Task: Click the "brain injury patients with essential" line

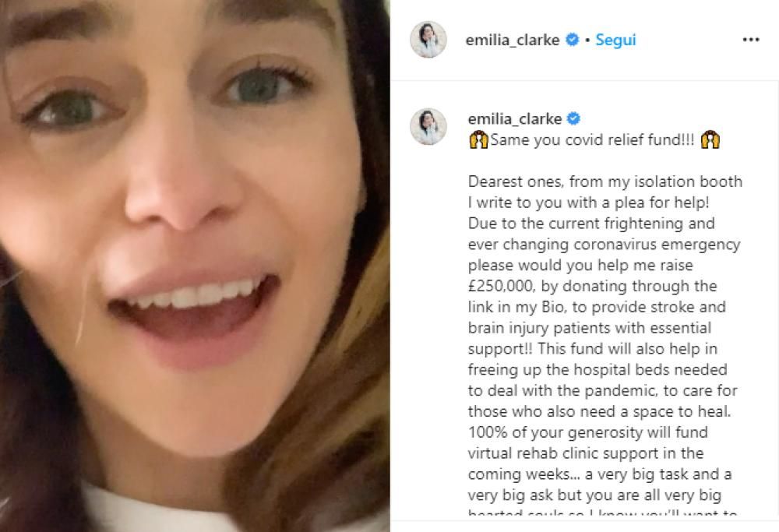Action: (x=590, y=328)
